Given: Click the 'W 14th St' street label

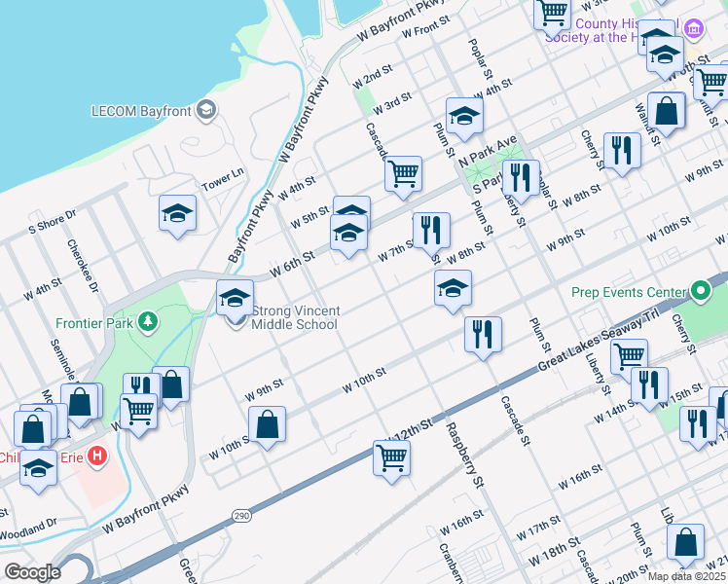Looking at the screenshot, I should click(x=616, y=413).
